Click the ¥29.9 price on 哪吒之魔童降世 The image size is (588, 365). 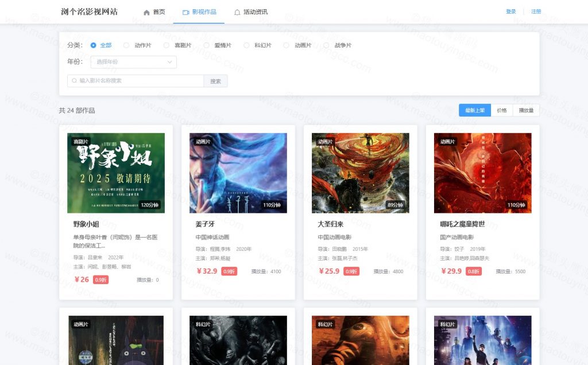tap(451, 271)
